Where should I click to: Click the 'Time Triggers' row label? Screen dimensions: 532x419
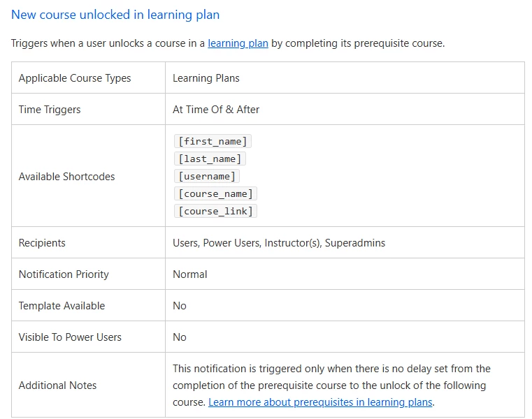pos(50,110)
